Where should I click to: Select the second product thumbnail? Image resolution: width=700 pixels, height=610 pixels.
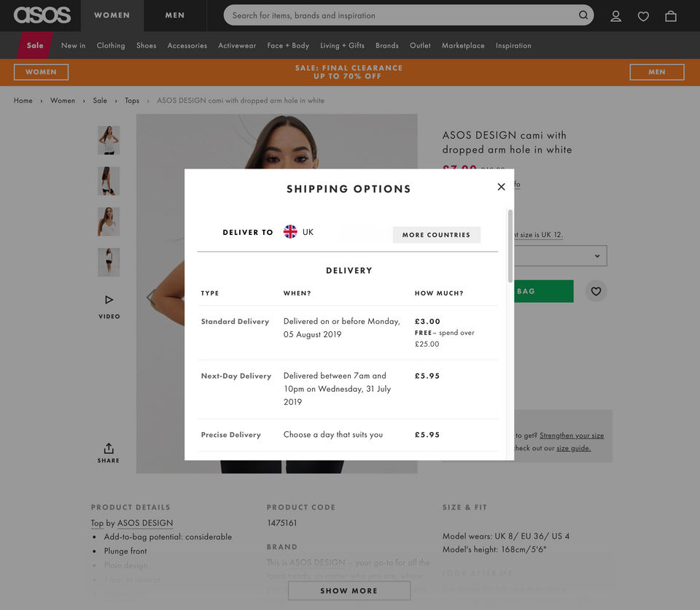pos(109,181)
